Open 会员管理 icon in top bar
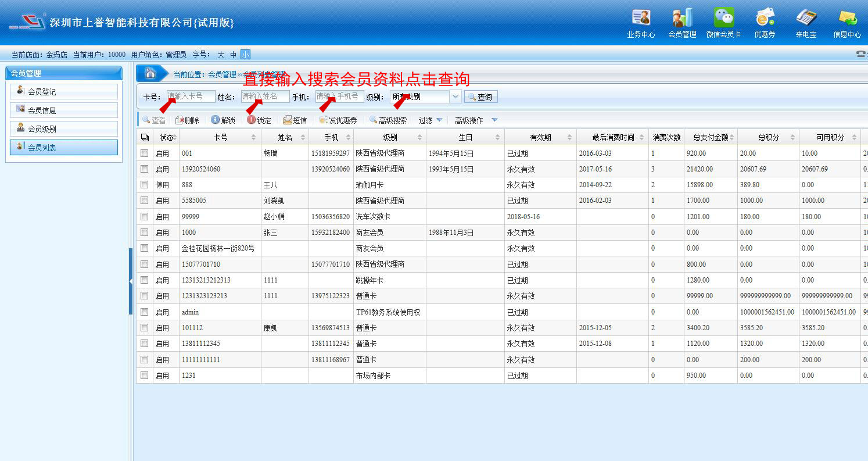 [682, 18]
